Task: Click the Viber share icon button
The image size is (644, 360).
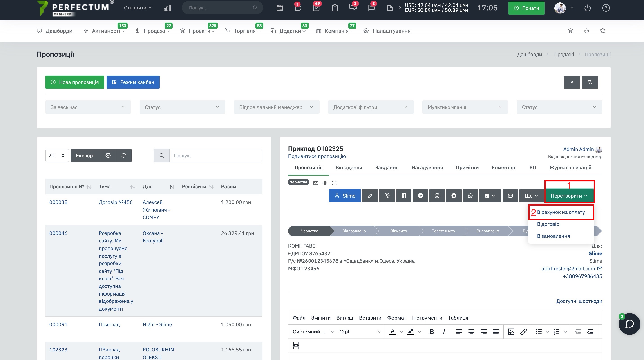Action: click(387, 196)
